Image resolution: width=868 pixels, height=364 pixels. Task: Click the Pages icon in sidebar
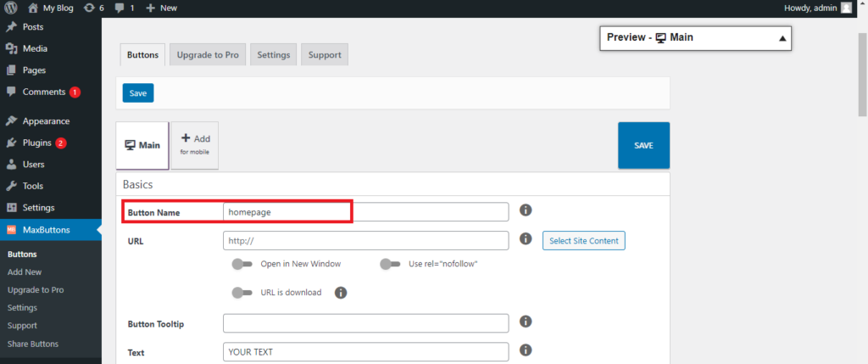click(11, 70)
